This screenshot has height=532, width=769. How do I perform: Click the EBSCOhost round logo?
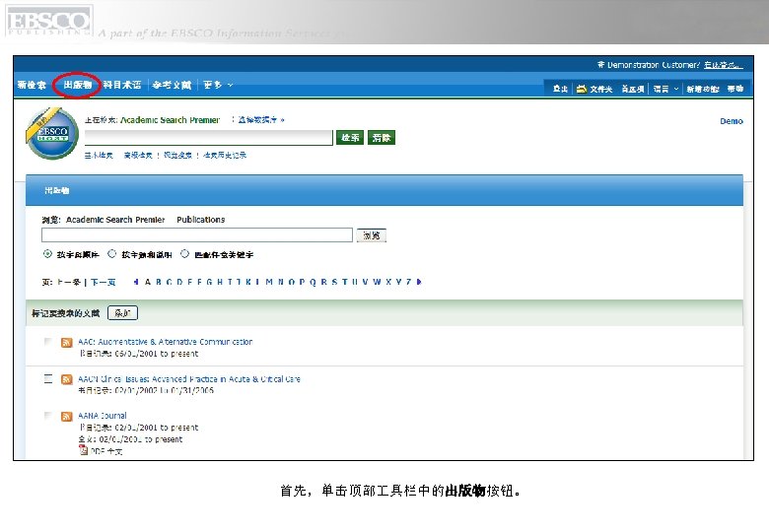[52, 133]
